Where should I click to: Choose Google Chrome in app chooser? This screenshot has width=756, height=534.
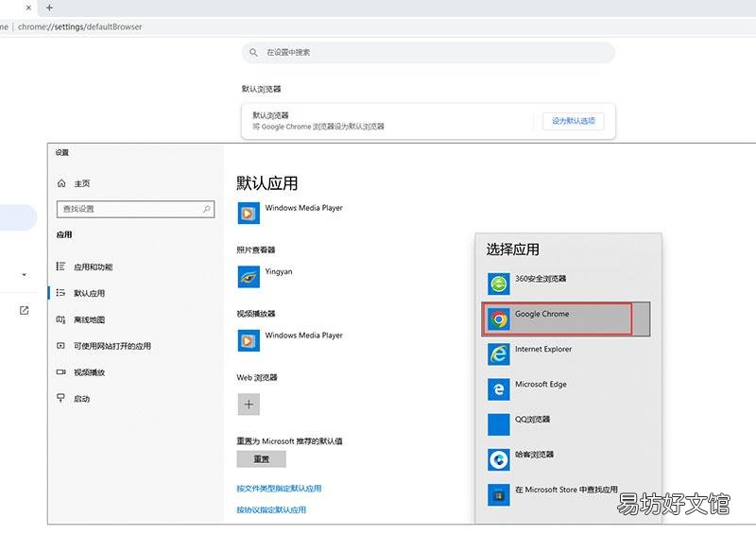pyautogui.click(x=566, y=319)
